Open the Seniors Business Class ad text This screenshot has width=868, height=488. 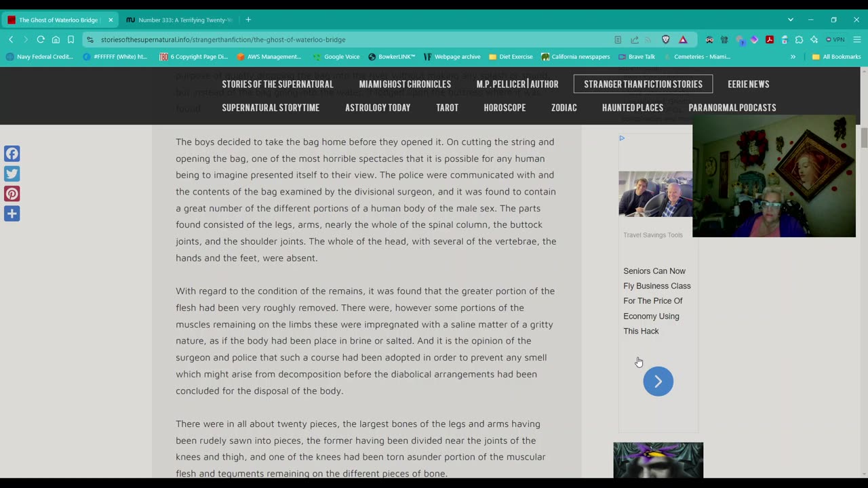656,301
